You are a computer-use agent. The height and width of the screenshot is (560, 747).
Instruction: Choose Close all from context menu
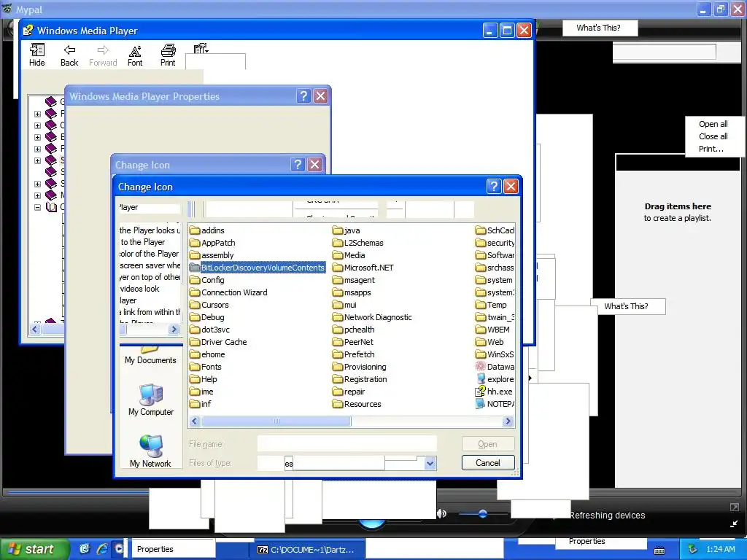click(713, 136)
